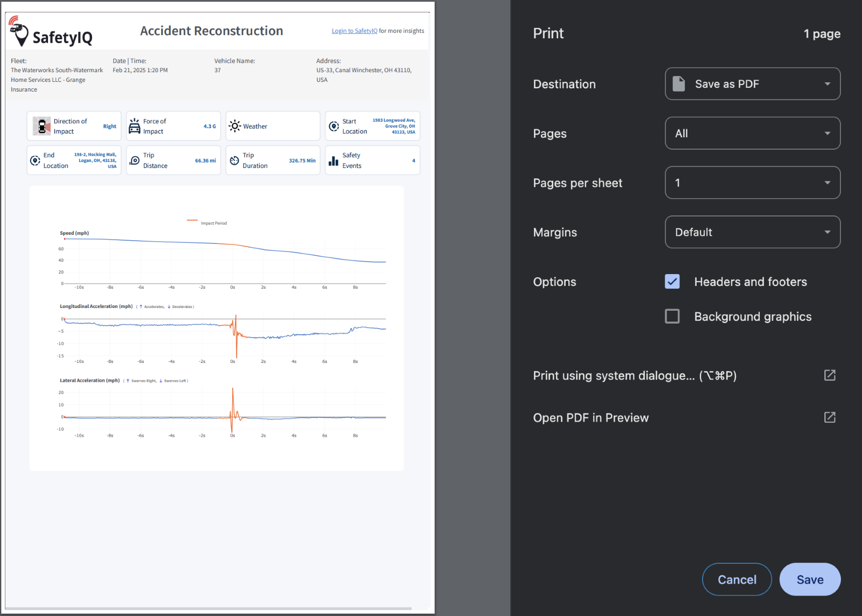This screenshot has height=616, width=862.
Task: Click the Safety Events bar chart icon
Action: point(333,160)
